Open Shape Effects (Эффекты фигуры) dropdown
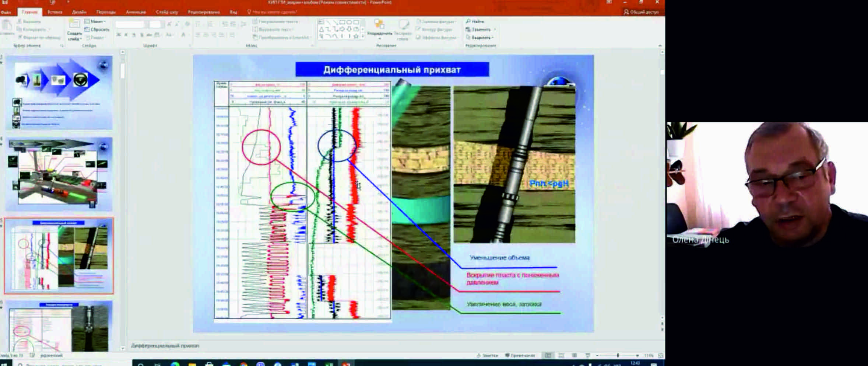This screenshot has height=366, width=868. click(437, 38)
